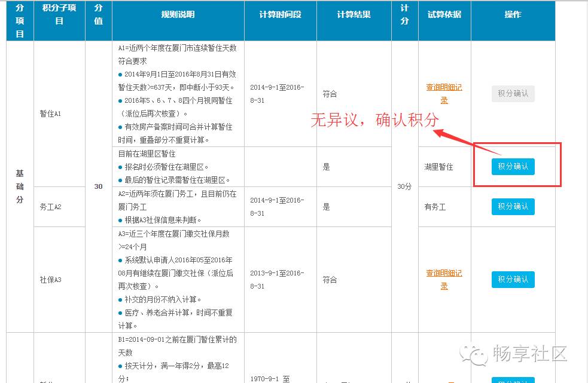588x383 pixels.
Task: Click the score value 30 cell
Action: tap(98, 186)
